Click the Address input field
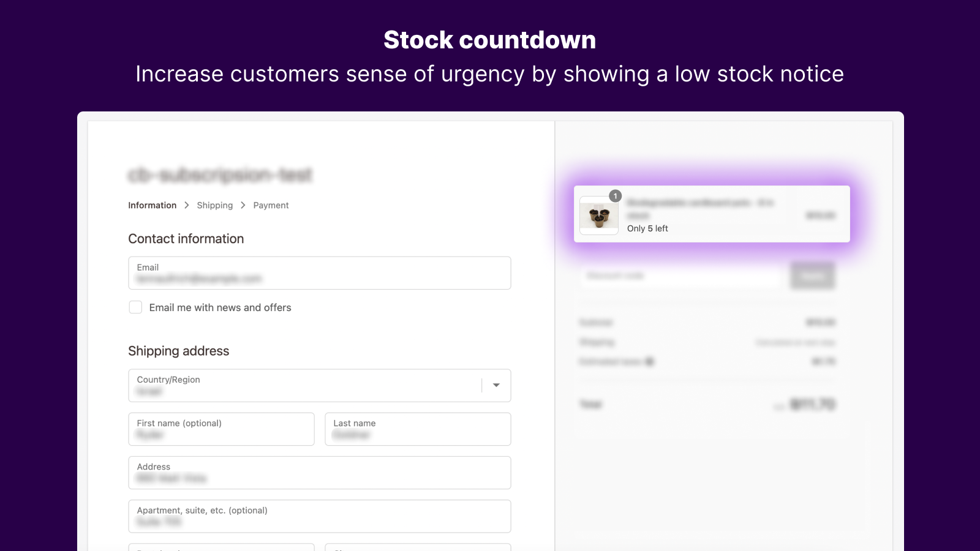The image size is (980, 551). [x=319, y=473]
